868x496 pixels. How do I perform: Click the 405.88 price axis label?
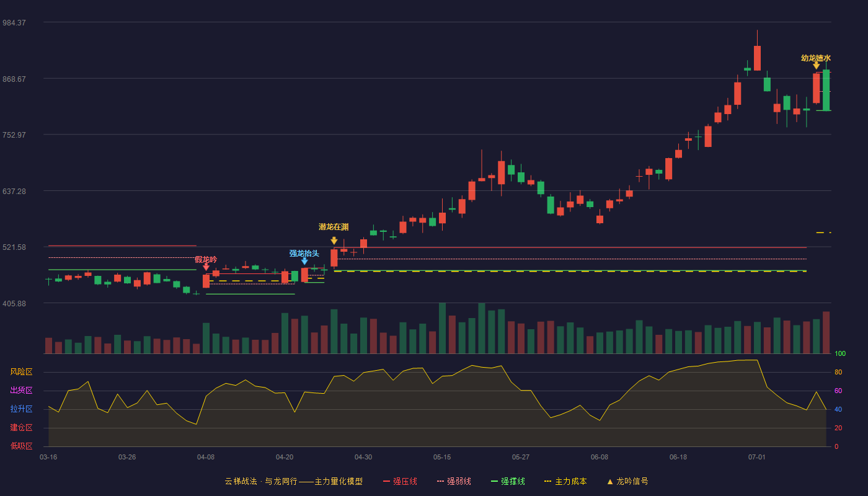[x=14, y=304]
